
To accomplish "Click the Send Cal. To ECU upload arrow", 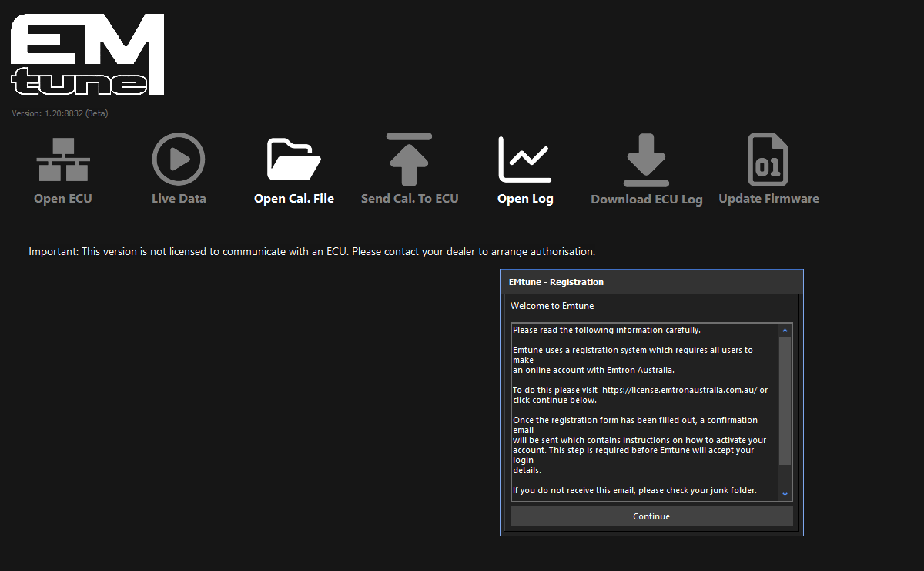I will [409, 160].
